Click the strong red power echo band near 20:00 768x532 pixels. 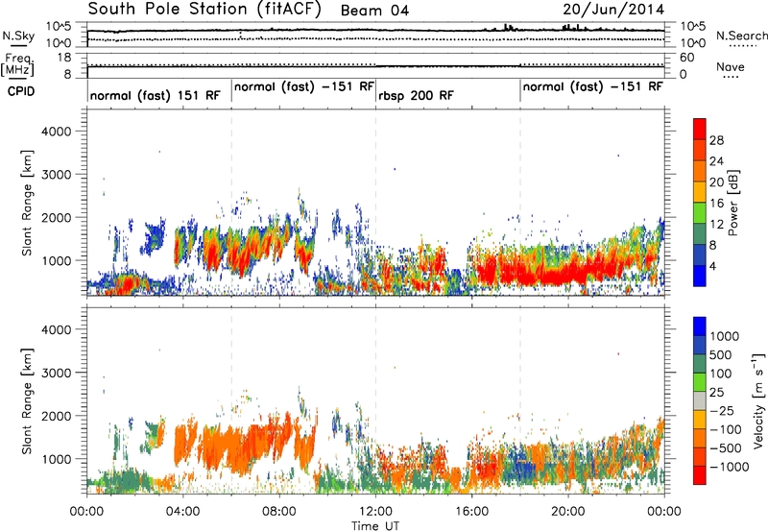pos(564,275)
